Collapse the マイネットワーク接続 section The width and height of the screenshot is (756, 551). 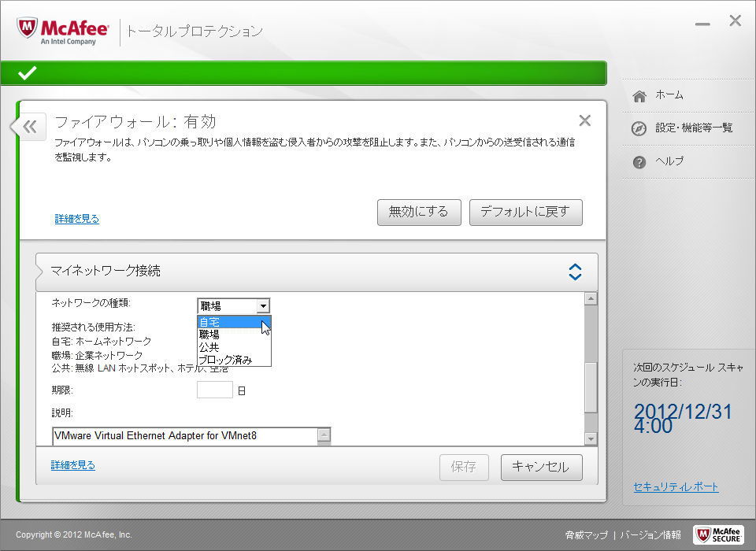(575, 272)
